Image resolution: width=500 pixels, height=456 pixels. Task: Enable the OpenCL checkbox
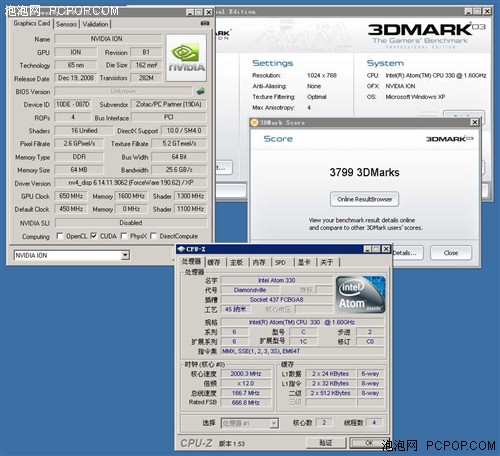pyautogui.click(x=60, y=236)
